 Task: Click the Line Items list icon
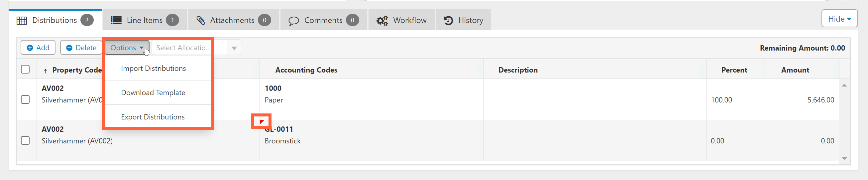click(x=116, y=21)
